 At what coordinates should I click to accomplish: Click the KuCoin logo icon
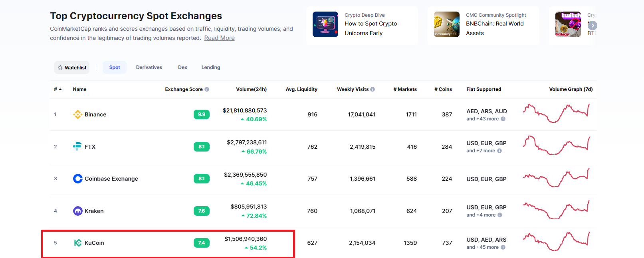point(78,243)
